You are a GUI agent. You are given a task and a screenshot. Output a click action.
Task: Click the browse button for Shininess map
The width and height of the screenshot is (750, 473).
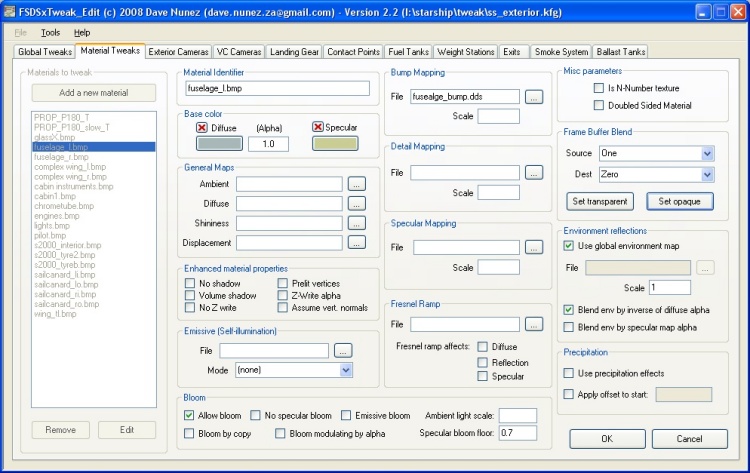pyautogui.click(x=356, y=223)
